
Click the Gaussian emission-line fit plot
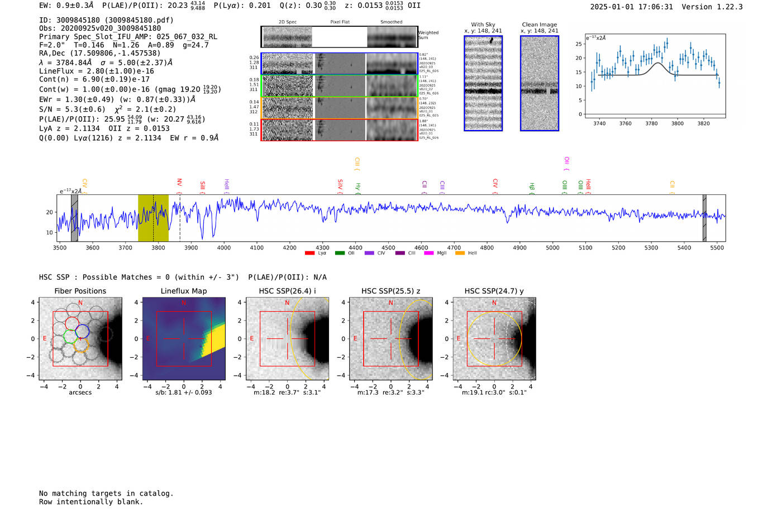tap(655, 76)
